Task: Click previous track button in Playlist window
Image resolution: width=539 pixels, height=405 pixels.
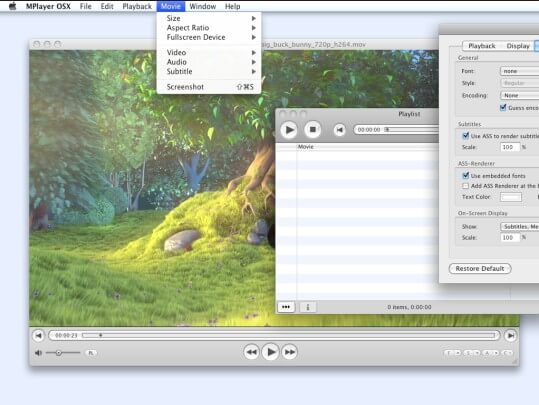Action: 339,130
